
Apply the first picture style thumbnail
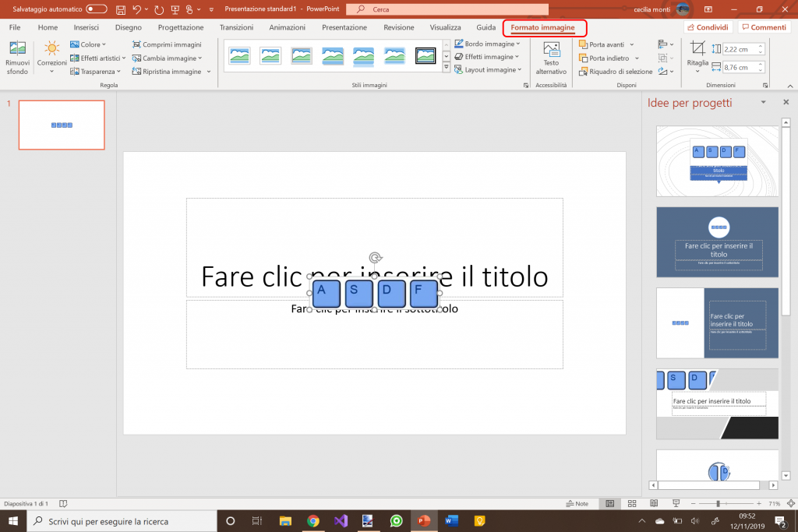[239, 56]
